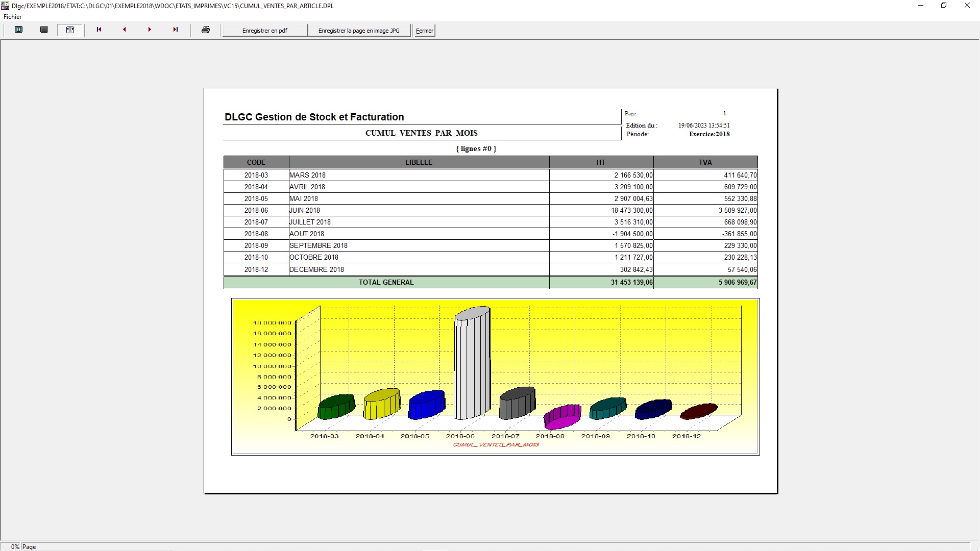Toggle the fit-to-window zoom icon
The height and width of the screenshot is (551, 980).
tap(70, 30)
